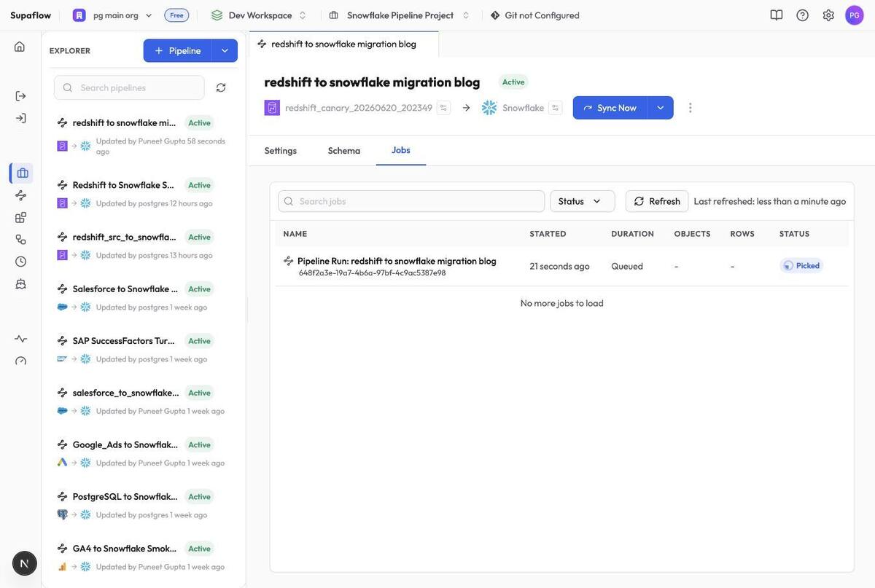Click the Snowflake destination name
875x588 pixels.
pos(523,108)
